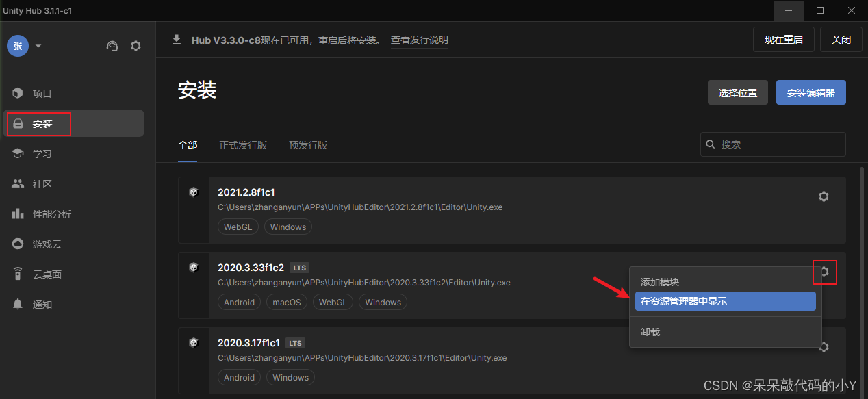Open 性能分析 section
This screenshot has width=868, height=399.
[x=74, y=214]
